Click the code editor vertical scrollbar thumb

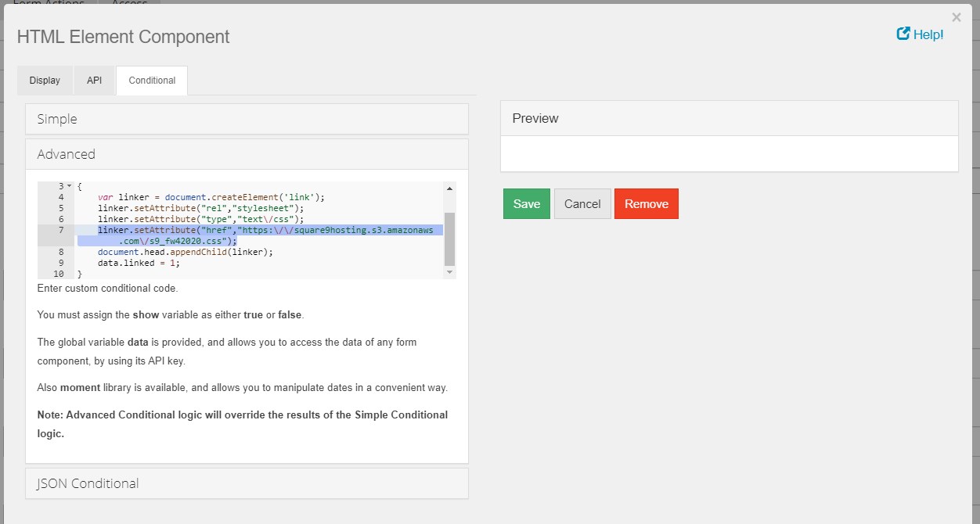pyautogui.click(x=449, y=238)
